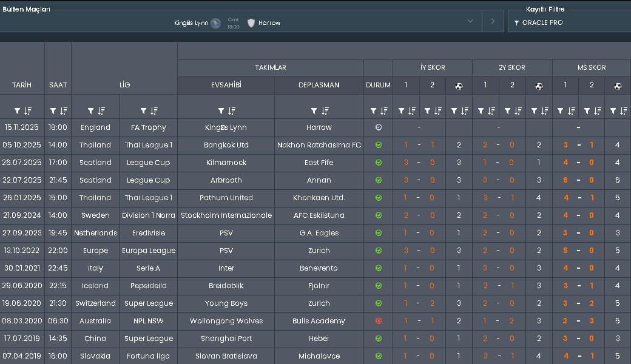The image size is (631, 364).
Task: Sort MS SKOR away goals column
Action: point(598,111)
